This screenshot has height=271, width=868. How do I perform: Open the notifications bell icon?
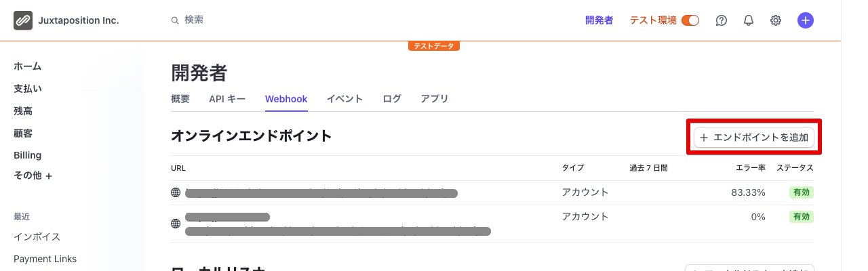749,20
